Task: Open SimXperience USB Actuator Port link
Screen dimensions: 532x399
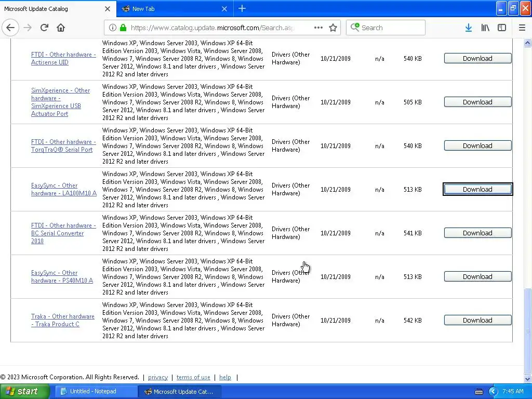Action: click(x=60, y=102)
